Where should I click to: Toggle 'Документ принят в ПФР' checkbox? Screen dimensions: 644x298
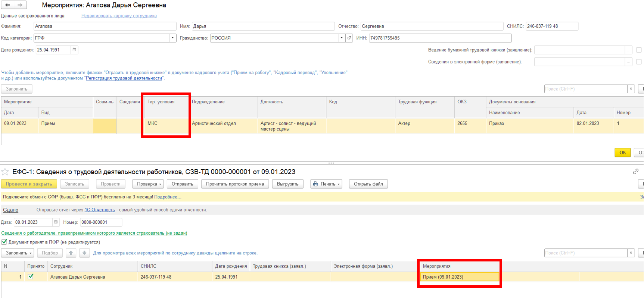coord(4,242)
